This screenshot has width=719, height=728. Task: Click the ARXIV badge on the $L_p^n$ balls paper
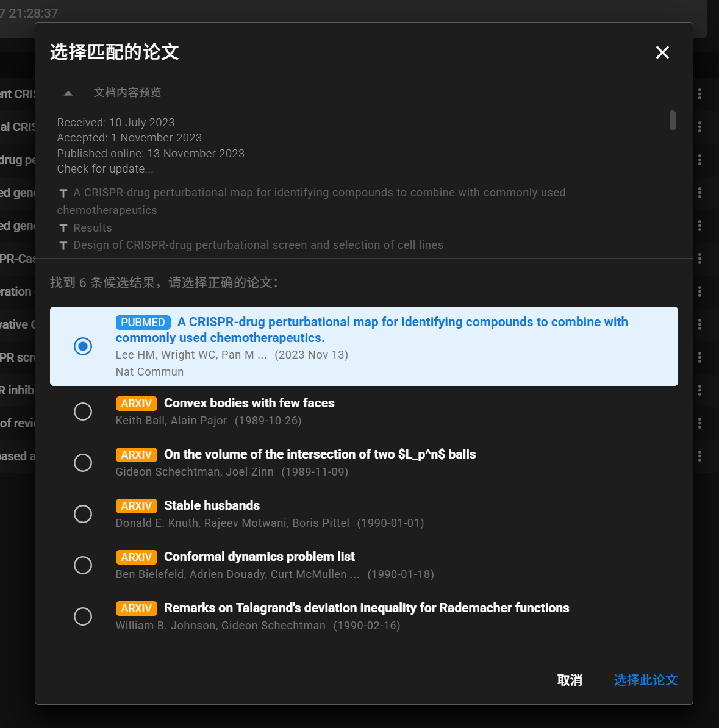136,454
